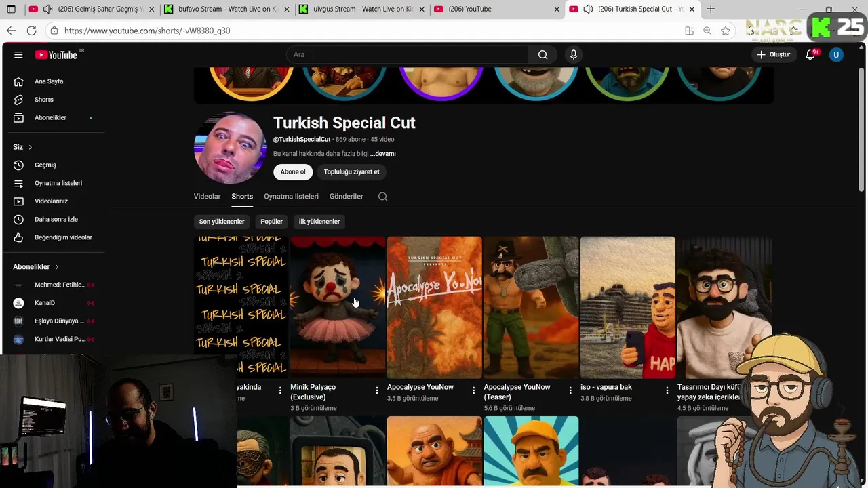Select the Shorts channel tab
Viewport: 868px width, 488px height.
(x=242, y=197)
